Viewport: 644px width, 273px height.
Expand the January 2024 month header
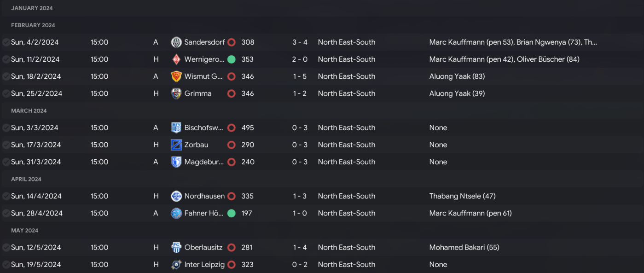pos(32,8)
